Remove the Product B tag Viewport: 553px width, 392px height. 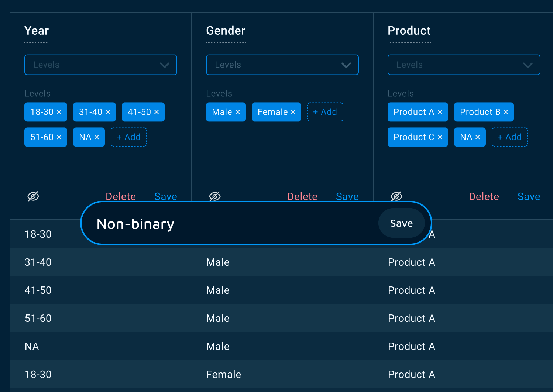point(506,112)
